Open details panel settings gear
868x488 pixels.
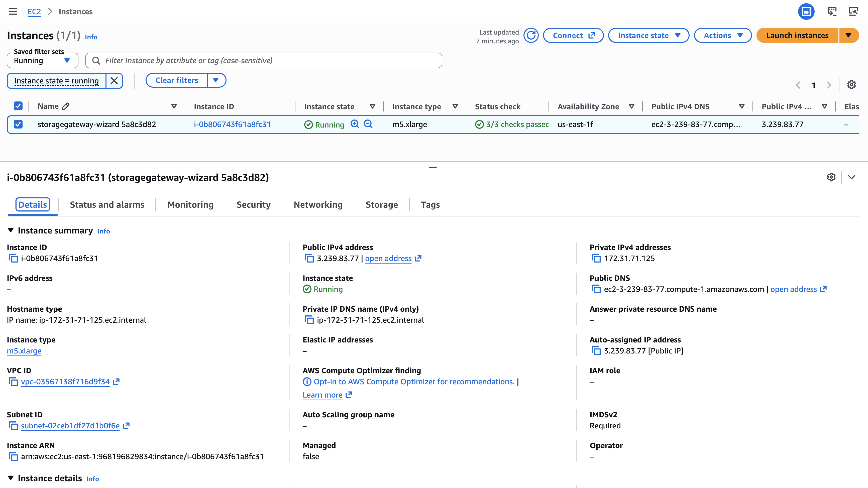click(x=831, y=177)
